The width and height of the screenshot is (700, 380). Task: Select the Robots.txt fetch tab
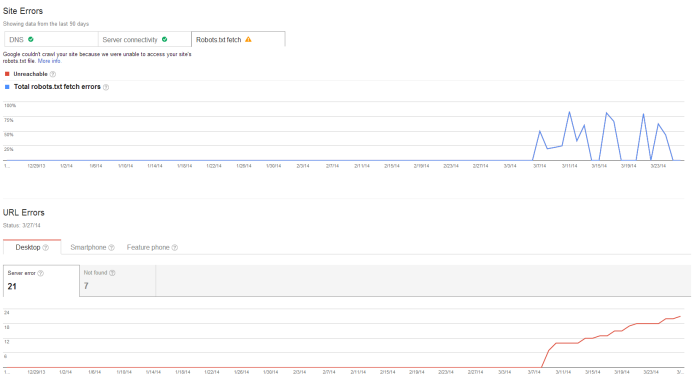[x=238, y=39]
